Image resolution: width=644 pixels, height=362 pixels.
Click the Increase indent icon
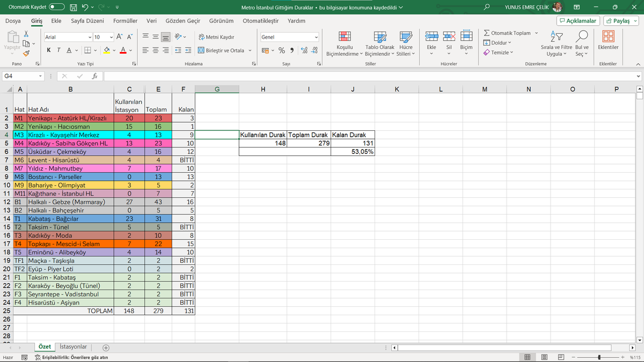click(x=188, y=50)
